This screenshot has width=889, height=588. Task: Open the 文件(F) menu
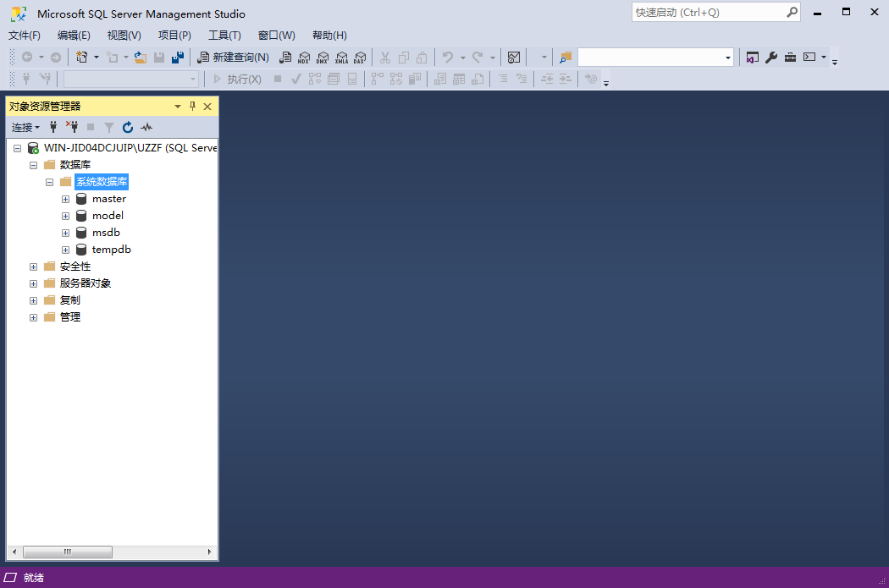click(x=25, y=36)
